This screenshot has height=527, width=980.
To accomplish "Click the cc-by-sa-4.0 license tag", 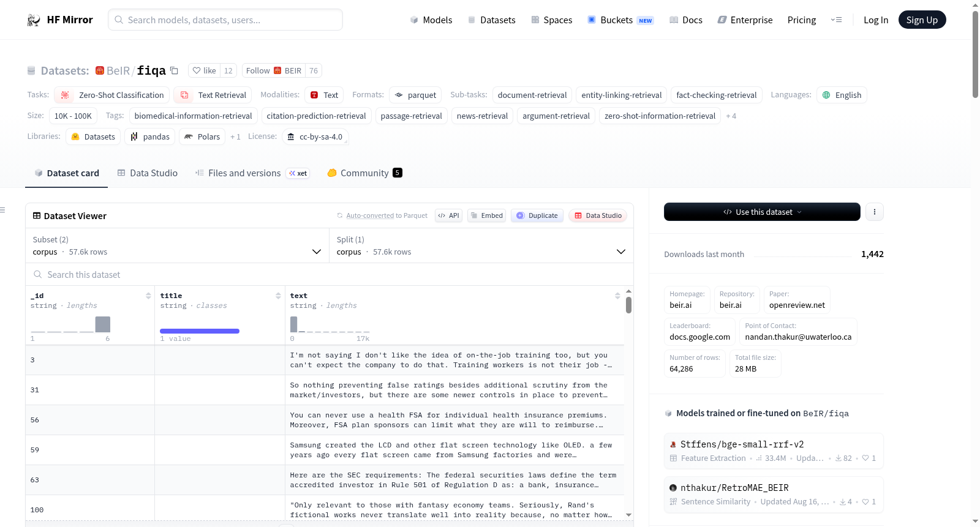I will pyautogui.click(x=315, y=136).
